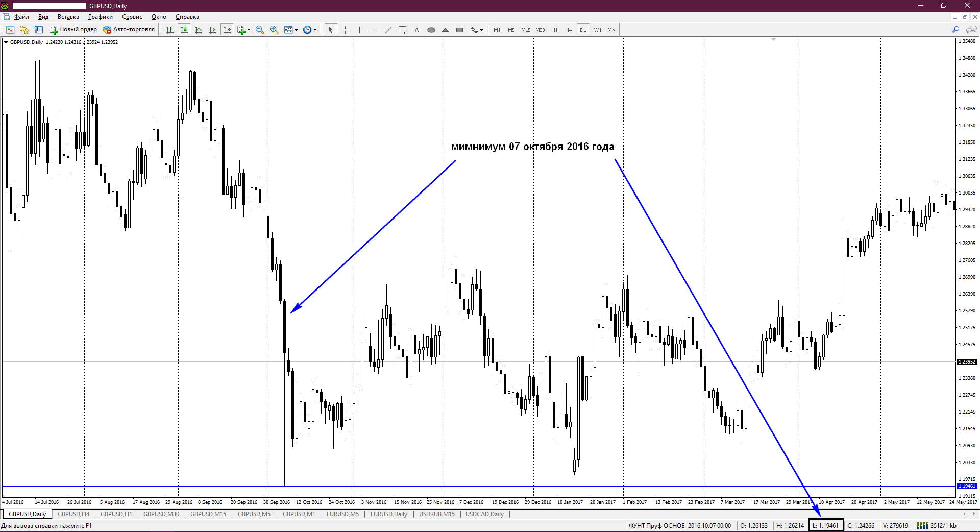Select the Ellipse shape tool
Screen dimensions: 980x532
point(431,30)
